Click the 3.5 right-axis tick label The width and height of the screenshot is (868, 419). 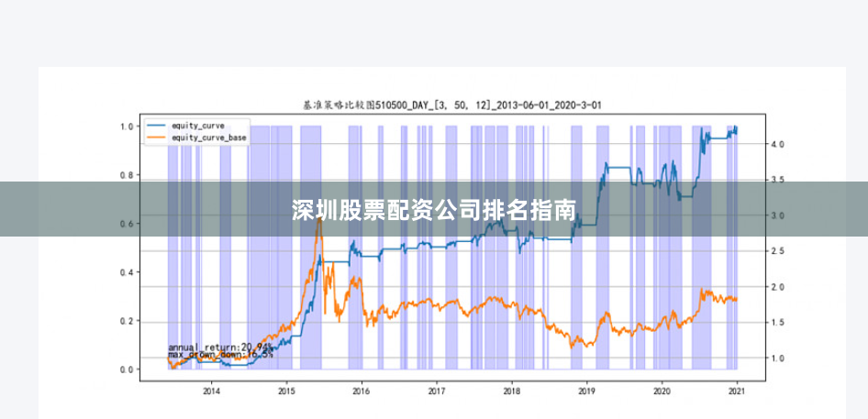(x=776, y=180)
